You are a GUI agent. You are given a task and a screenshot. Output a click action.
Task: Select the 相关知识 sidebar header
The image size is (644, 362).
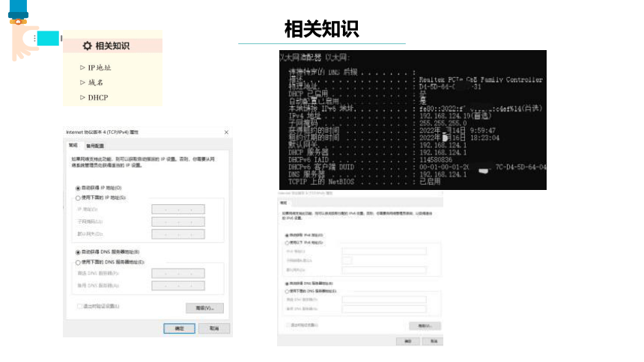(x=112, y=46)
